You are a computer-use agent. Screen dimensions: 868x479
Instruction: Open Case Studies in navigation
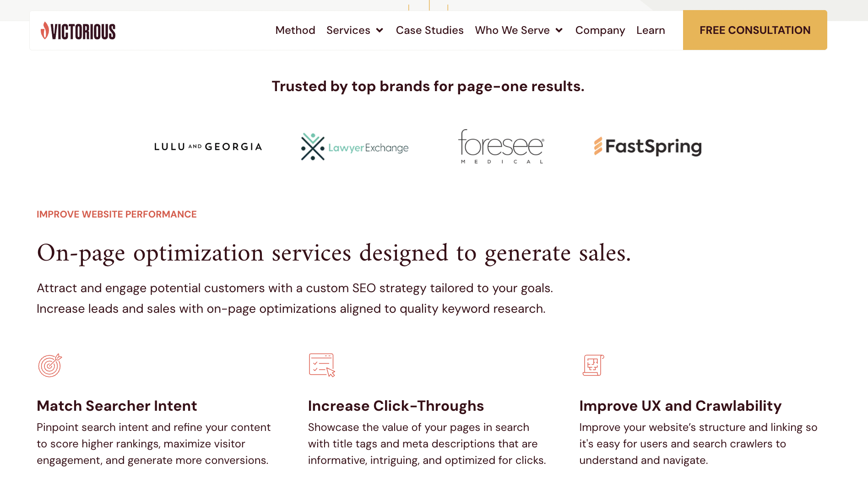pyautogui.click(x=429, y=30)
